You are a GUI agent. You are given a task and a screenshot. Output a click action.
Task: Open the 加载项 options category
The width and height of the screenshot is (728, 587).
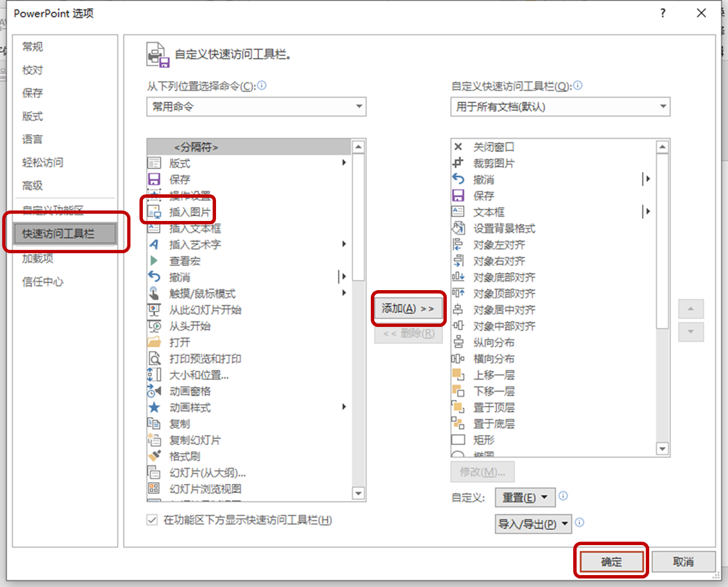37,258
